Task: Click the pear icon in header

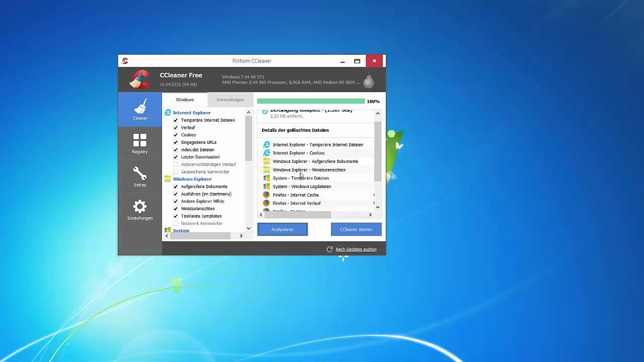Action: pyautogui.click(x=369, y=80)
